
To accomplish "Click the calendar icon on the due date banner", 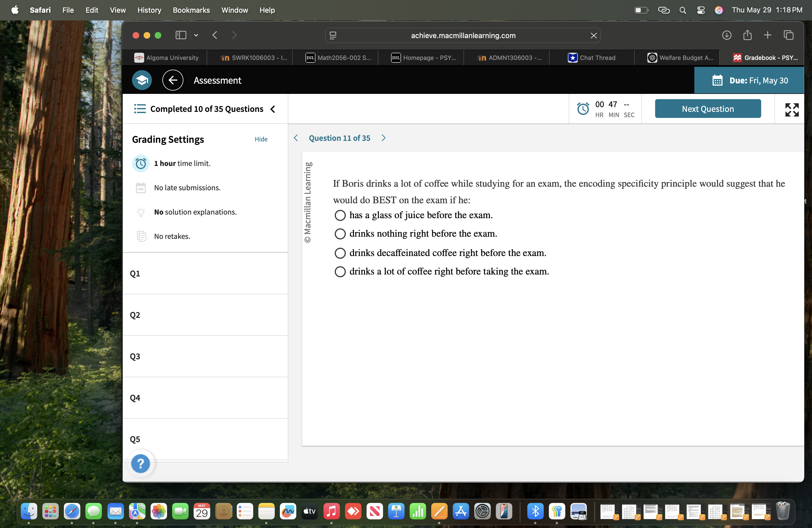I will pos(718,80).
